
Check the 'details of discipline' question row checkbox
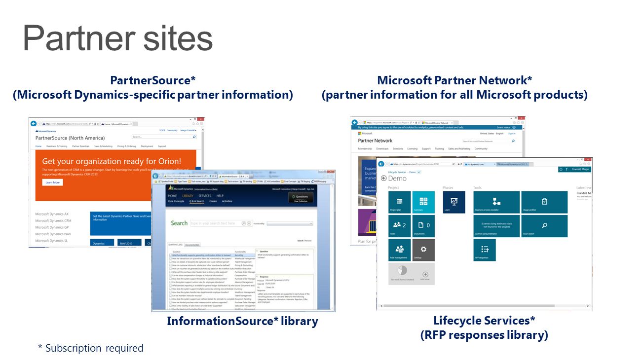(x=170, y=262)
